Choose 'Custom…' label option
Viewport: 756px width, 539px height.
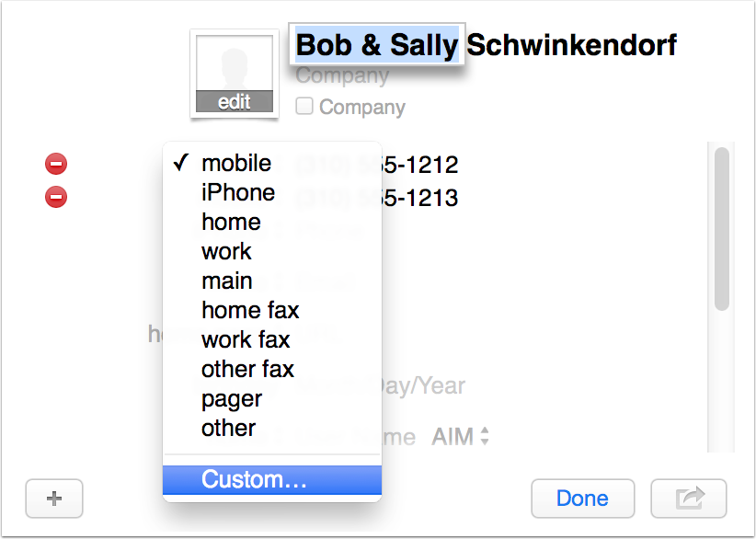pyautogui.click(x=255, y=479)
